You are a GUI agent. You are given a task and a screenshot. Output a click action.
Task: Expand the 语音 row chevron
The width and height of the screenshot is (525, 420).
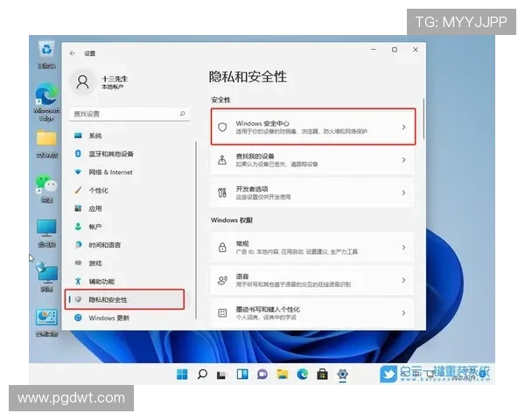403,280
